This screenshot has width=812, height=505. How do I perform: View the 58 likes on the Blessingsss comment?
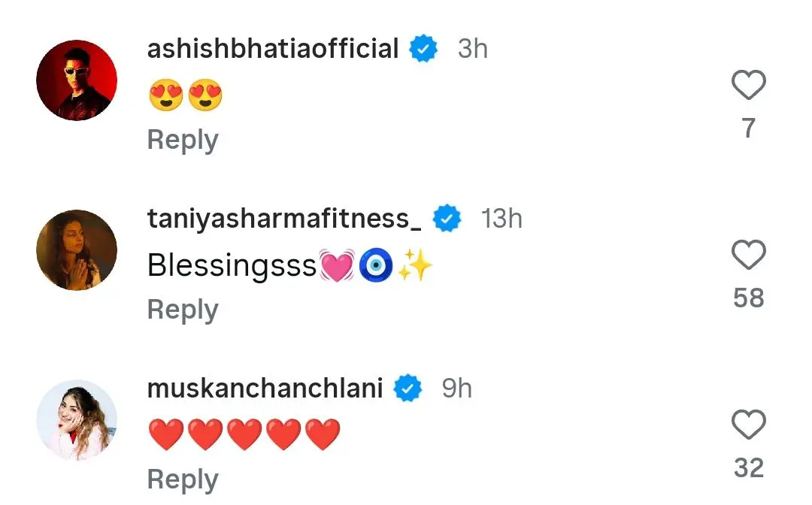tap(748, 298)
